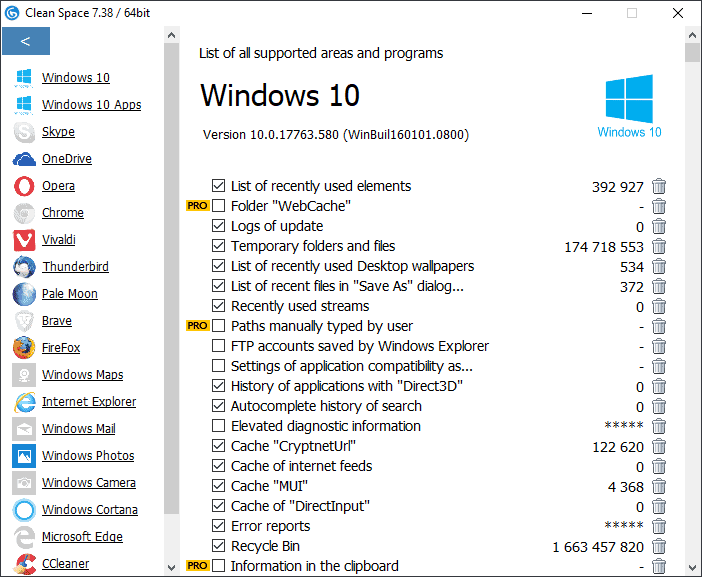The height and width of the screenshot is (577, 702).
Task: Click sidebar scrollbar down arrow
Action: [171, 567]
